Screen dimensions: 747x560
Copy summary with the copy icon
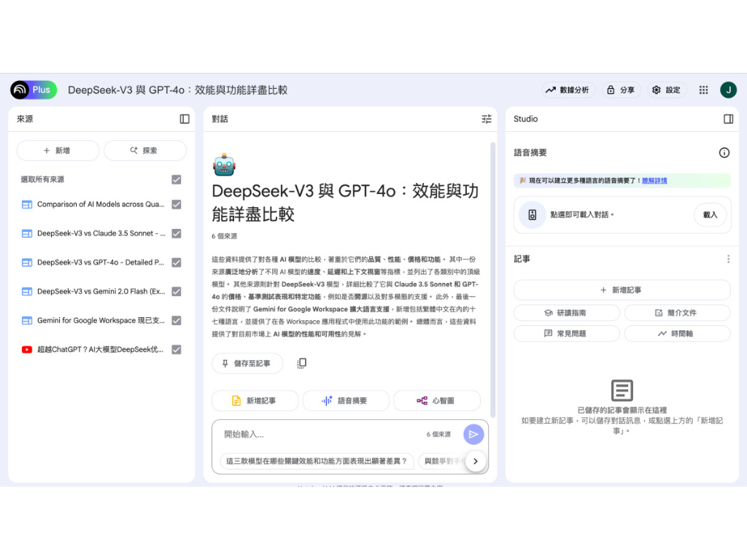[301, 363]
